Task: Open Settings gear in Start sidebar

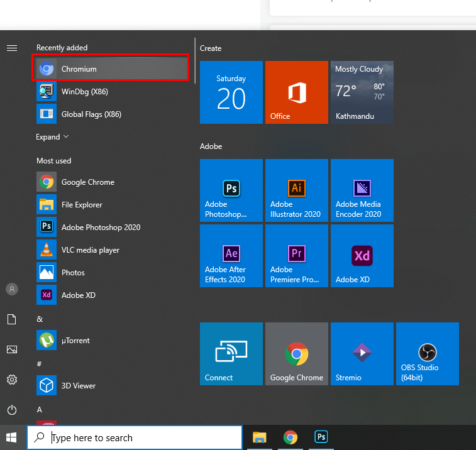Action: click(12, 380)
